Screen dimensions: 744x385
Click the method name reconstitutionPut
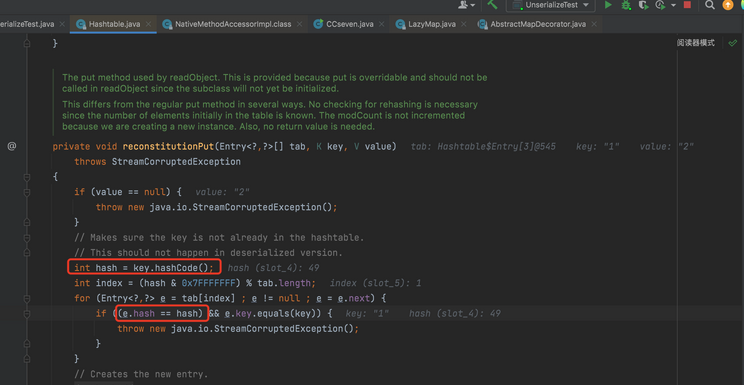click(168, 146)
